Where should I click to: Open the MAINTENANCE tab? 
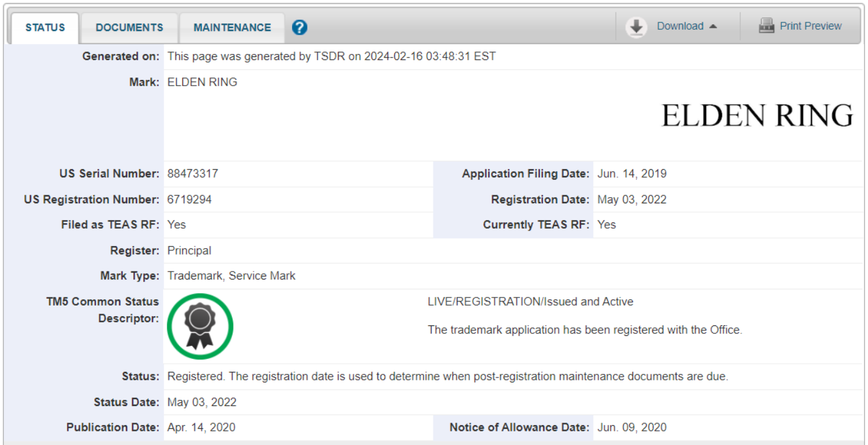click(x=232, y=28)
